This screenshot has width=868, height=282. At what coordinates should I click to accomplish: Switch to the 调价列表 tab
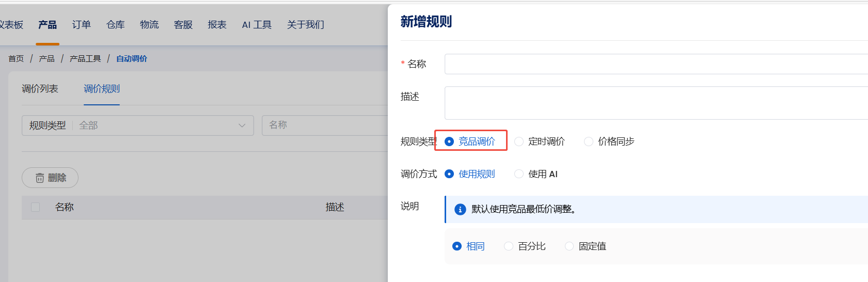pos(40,89)
